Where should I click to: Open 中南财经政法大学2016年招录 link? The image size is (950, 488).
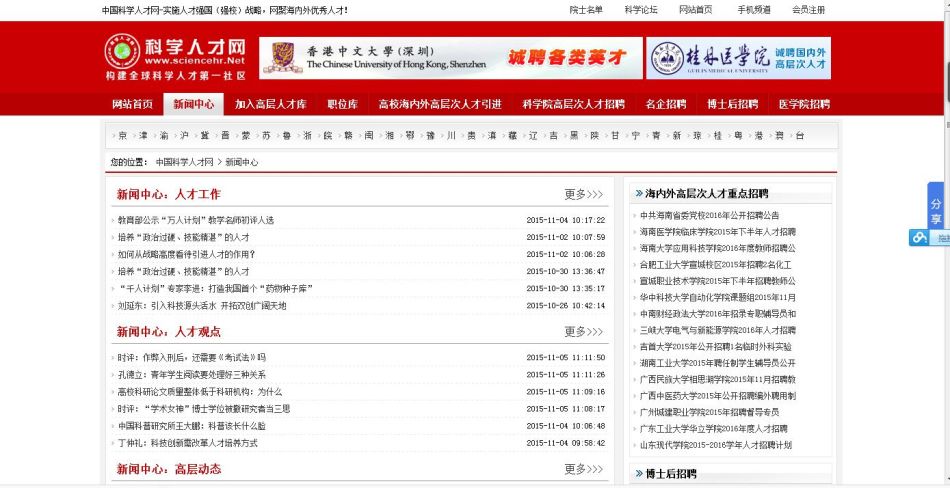(718, 314)
